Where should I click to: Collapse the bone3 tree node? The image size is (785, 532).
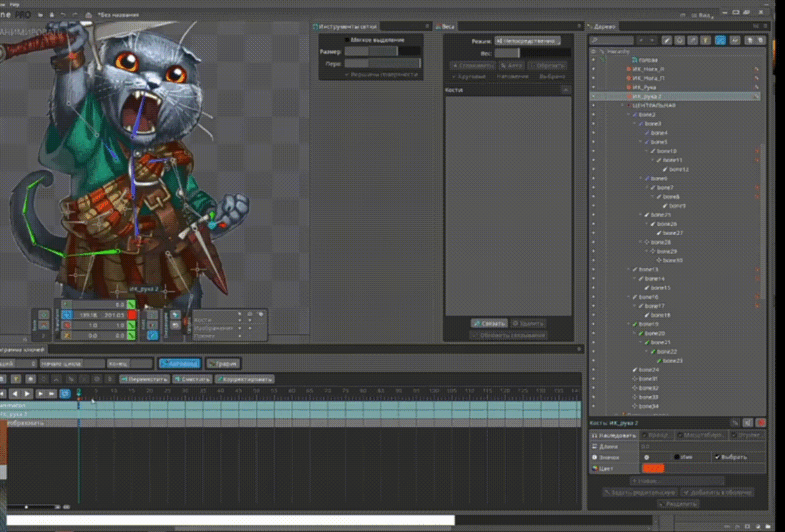point(635,124)
